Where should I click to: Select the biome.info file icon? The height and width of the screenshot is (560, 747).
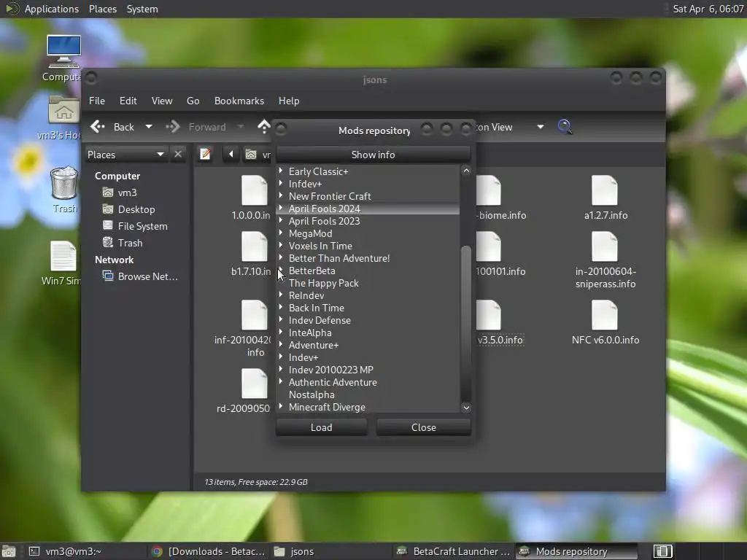click(x=489, y=190)
